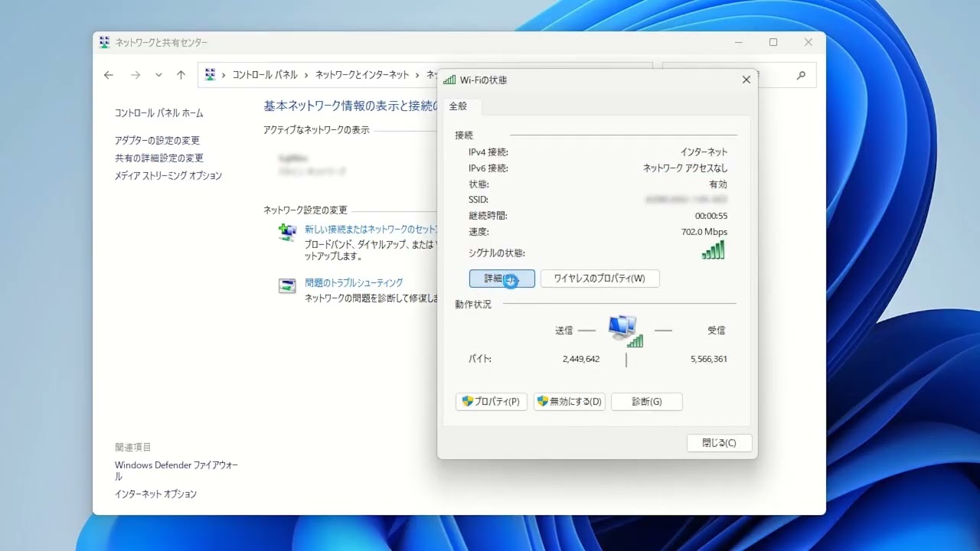Click the 詳細 button

[x=501, y=279]
